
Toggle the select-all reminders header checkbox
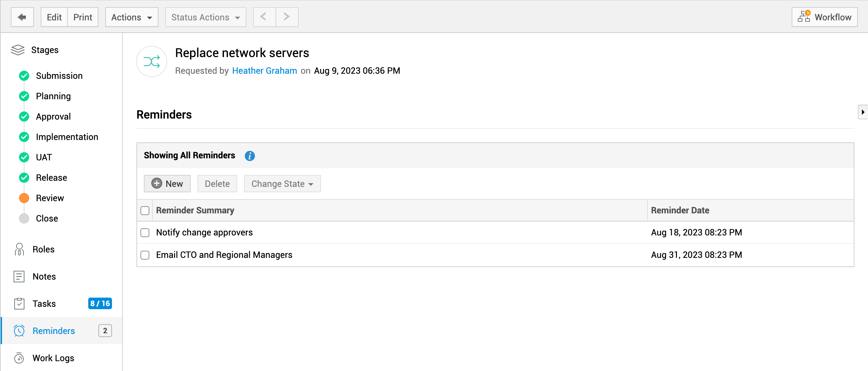click(x=145, y=211)
